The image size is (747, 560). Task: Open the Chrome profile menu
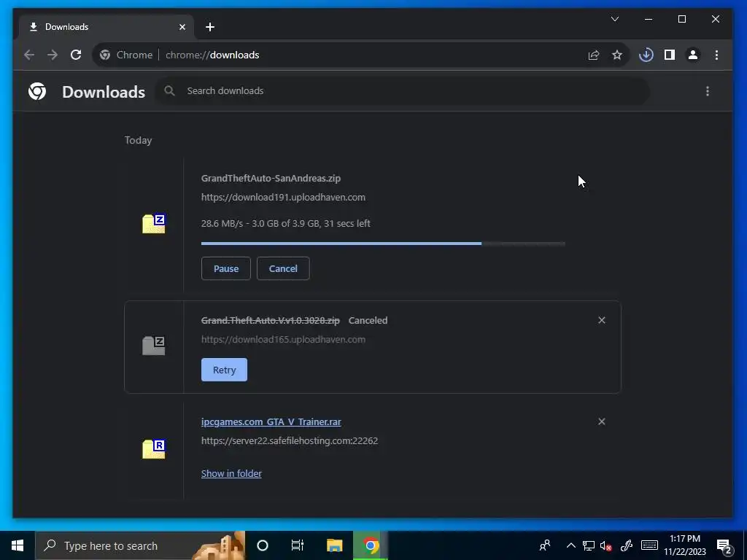pos(693,55)
